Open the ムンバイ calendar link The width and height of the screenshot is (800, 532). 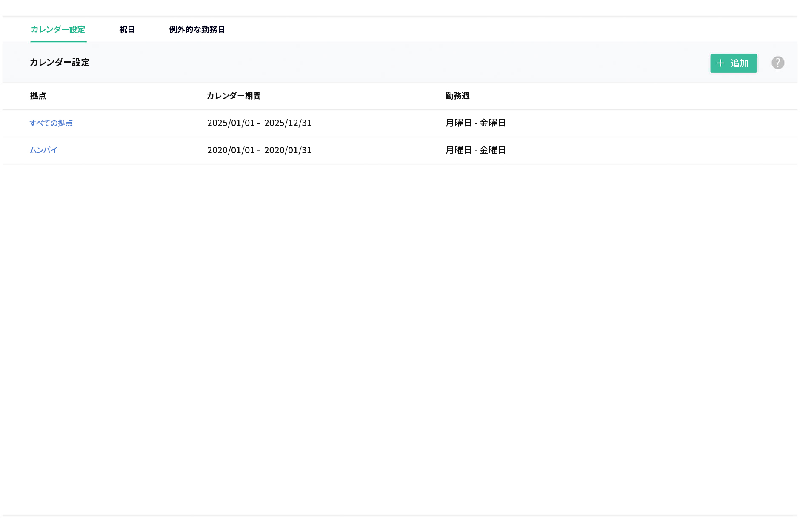coord(43,150)
